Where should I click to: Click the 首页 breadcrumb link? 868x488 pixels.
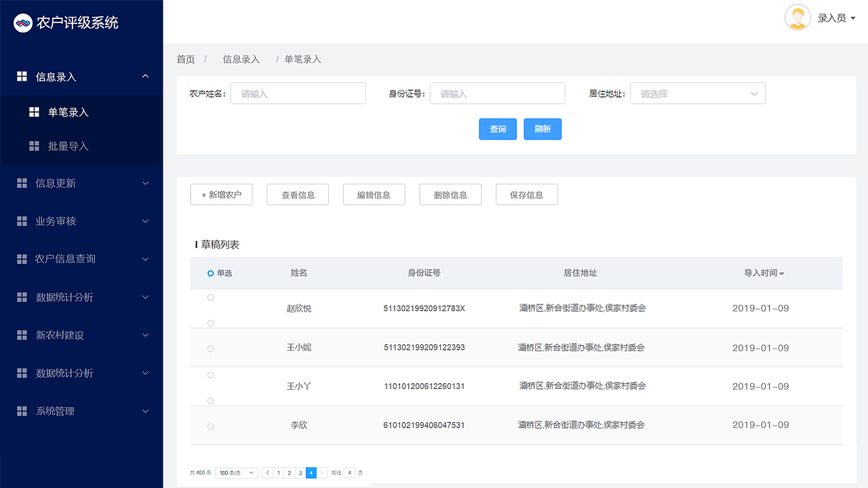pos(185,59)
